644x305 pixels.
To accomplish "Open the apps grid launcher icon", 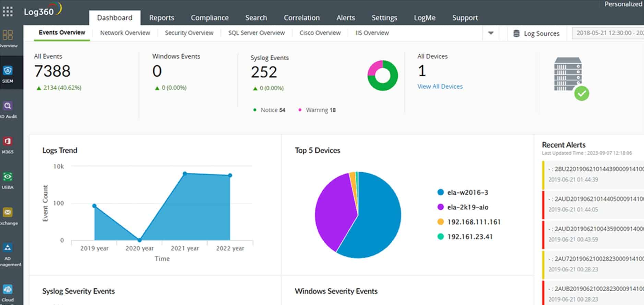I will pos(8,12).
